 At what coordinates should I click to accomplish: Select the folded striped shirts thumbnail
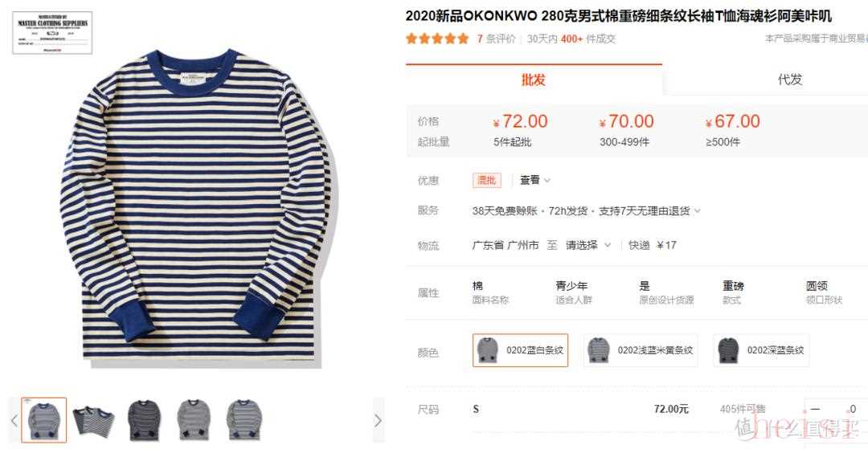point(93,420)
